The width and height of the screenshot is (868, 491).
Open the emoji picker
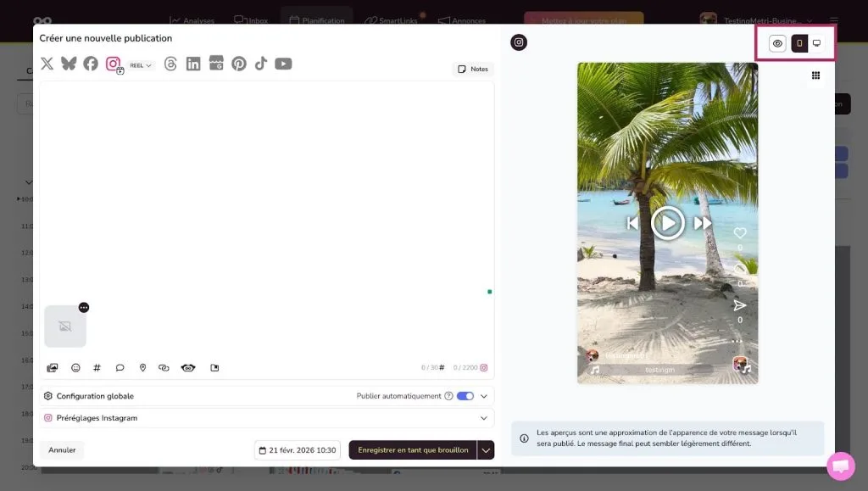tap(75, 368)
